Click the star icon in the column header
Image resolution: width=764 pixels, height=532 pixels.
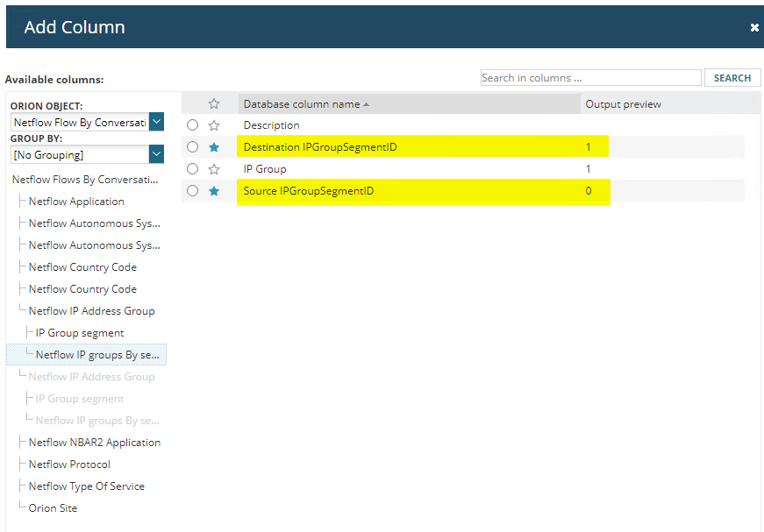point(214,103)
